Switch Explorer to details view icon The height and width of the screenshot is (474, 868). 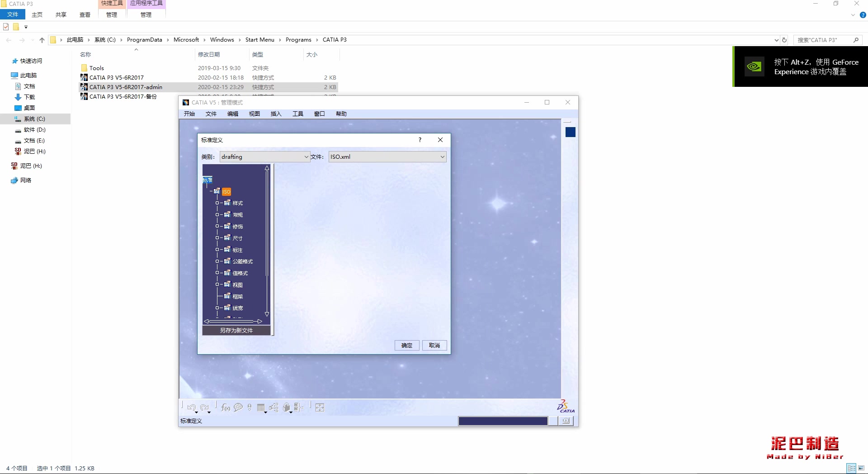852,468
